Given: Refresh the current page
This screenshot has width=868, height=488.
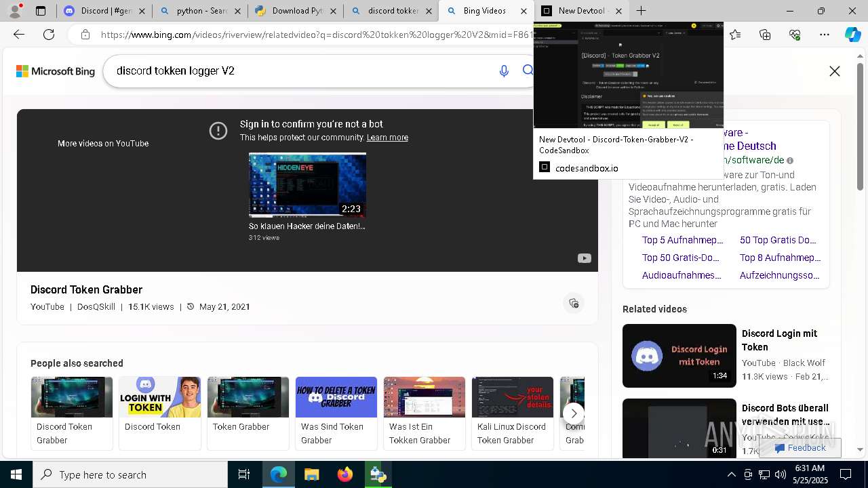Looking at the screenshot, I should click(x=49, y=35).
